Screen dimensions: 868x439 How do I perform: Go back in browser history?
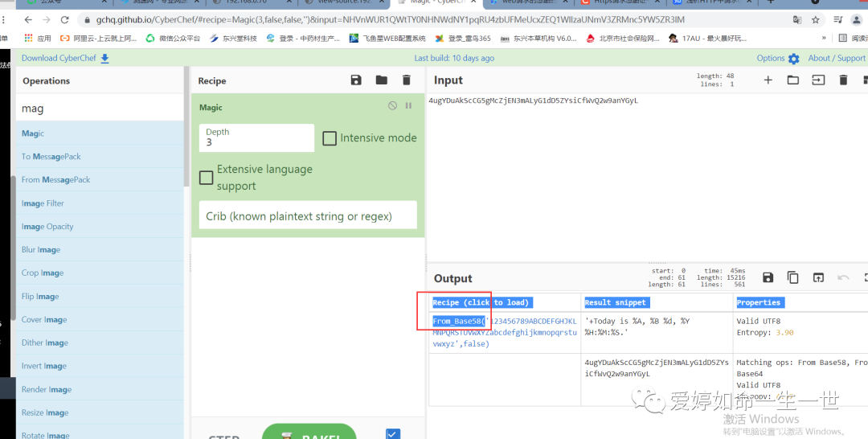point(27,20)
